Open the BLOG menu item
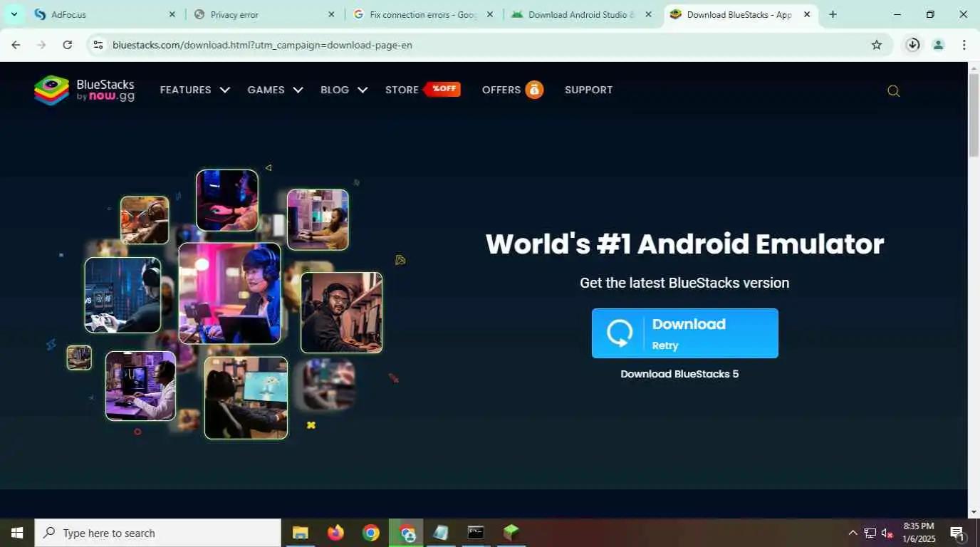Image resolution: width=980 pixels, height=547 pixels. point(335,90)
